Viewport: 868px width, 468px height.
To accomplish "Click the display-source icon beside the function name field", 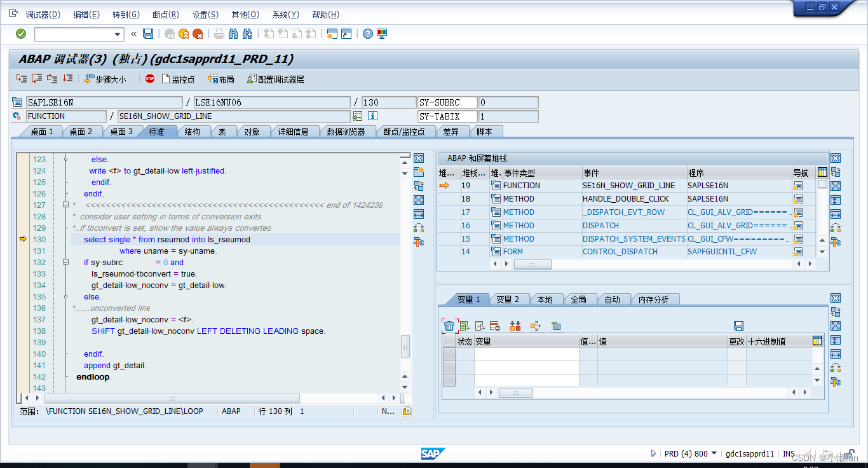I will tap(358, 116).
